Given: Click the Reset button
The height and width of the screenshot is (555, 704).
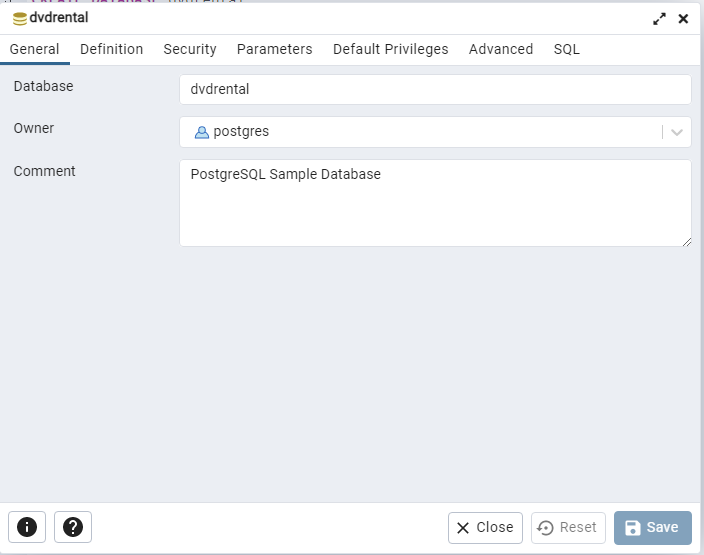Looking at the screenshot, I should coord(568,528).
